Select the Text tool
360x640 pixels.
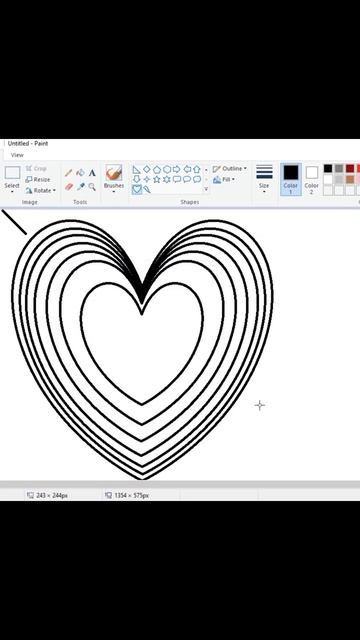tap(92, 173)
